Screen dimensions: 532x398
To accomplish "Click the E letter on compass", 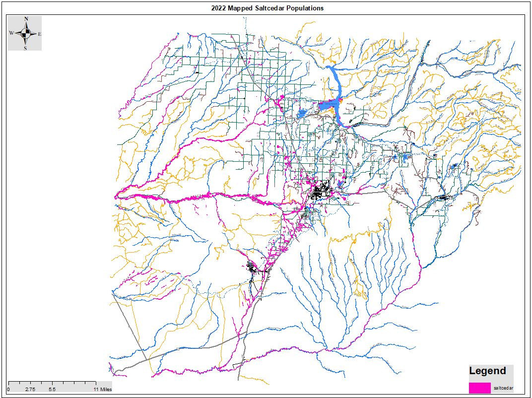I will [40, 34].
